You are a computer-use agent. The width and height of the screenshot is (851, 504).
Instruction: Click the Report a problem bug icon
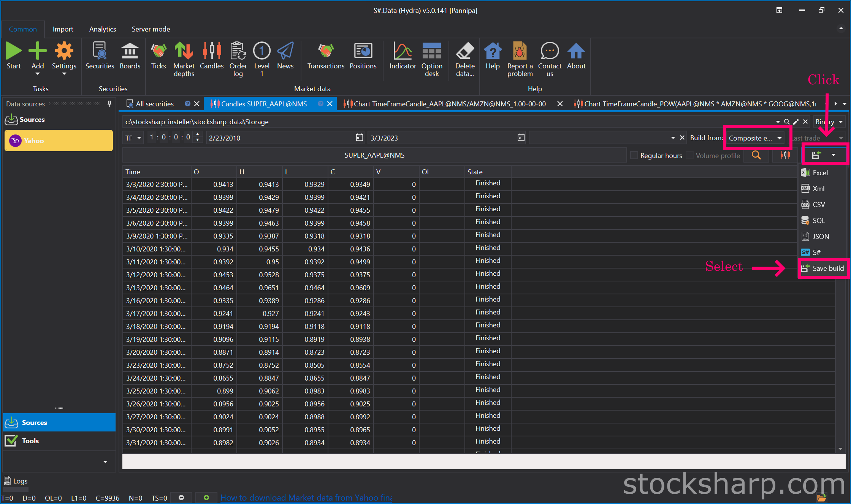(520, 51)
